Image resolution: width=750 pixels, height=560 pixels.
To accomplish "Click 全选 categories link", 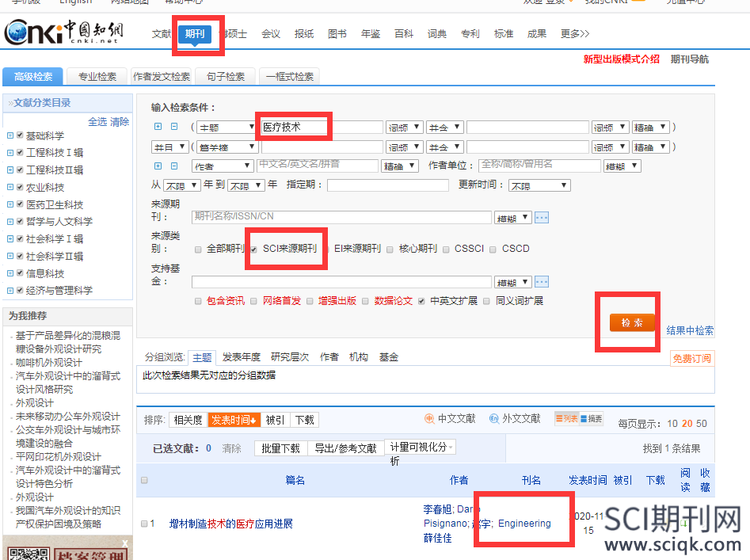I will tap(97, 121).
